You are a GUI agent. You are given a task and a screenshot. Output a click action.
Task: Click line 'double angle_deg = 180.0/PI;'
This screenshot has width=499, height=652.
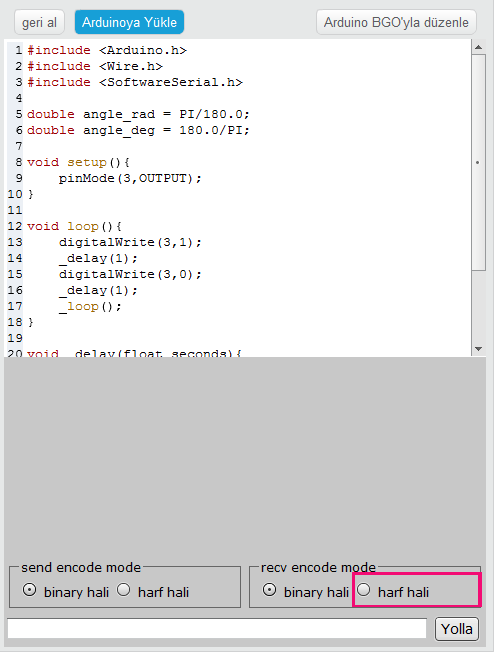138,130
